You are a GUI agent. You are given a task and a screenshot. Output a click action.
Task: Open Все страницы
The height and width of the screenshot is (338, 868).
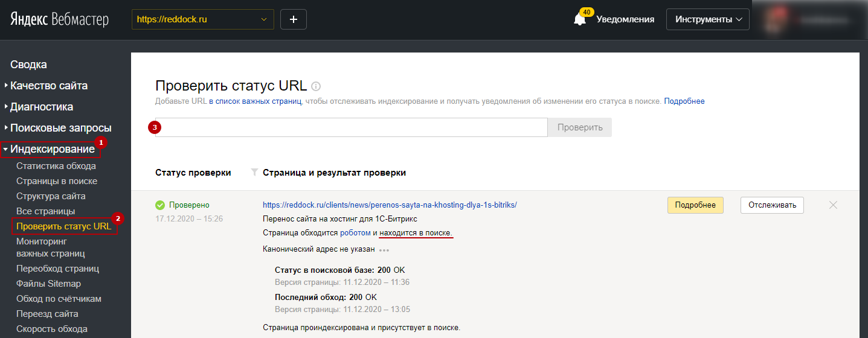pos(46,211)
